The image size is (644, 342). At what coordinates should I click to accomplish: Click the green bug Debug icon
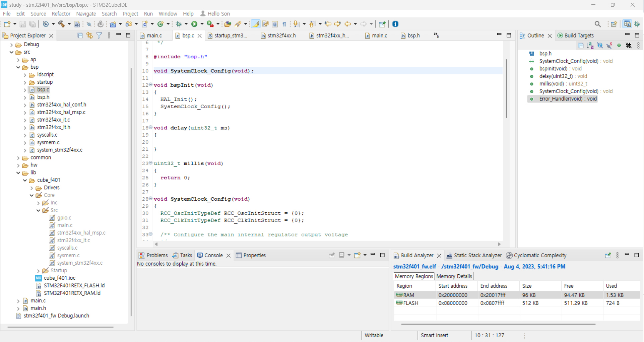(179, 24)
